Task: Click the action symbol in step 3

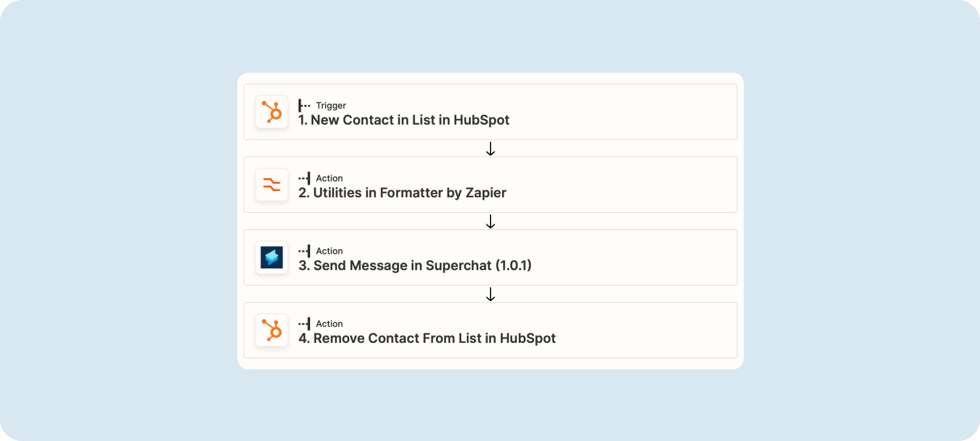Action: tap(304, 251)
